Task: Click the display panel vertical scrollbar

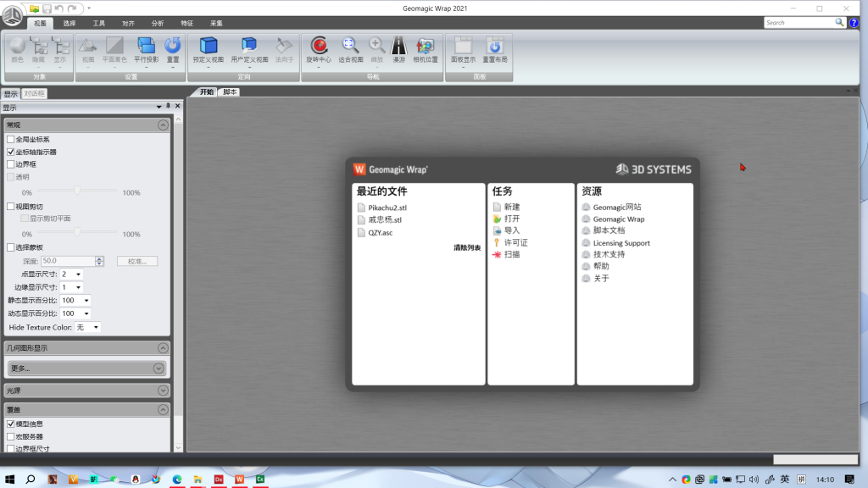Action: coord(178,283)
